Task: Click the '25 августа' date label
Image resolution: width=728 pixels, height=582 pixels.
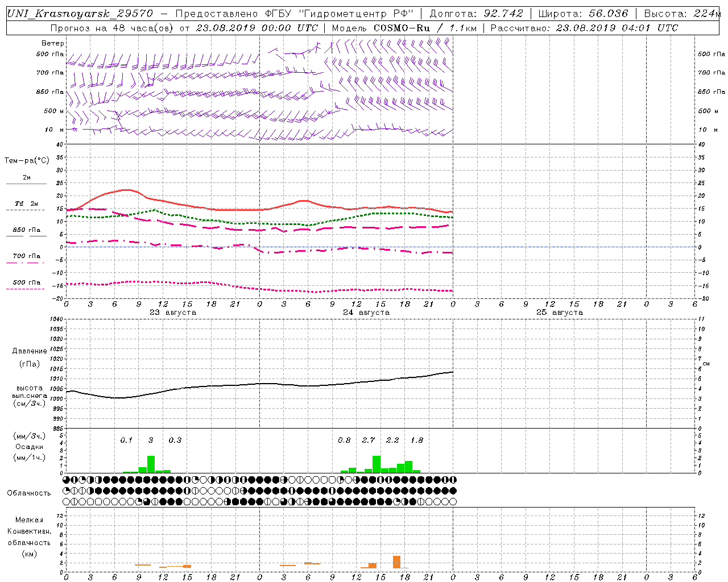Action: point(560,313)
